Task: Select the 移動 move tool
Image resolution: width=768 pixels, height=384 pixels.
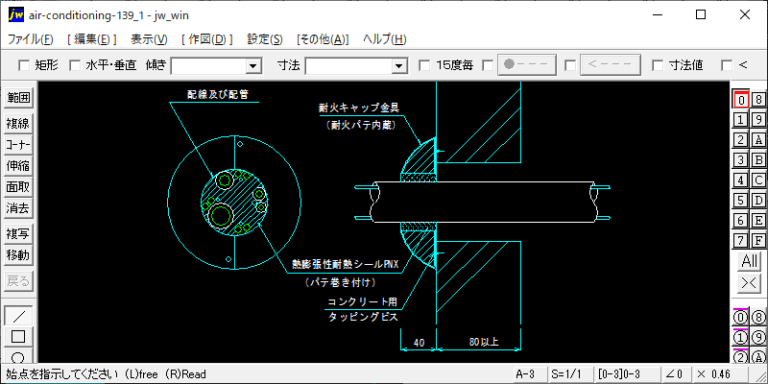Action: (x=18, y=255)
